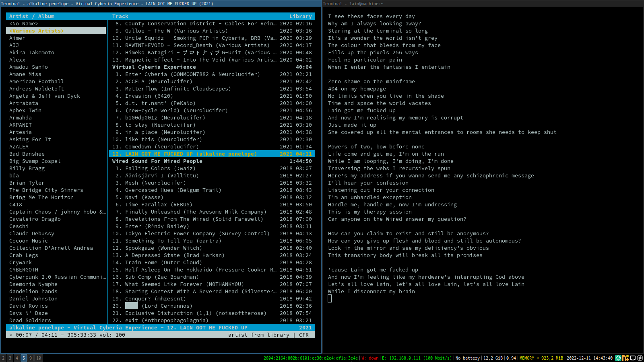Screen dimensions: 644x362
Task: Click the MEMORY status bar entry
Action: (x=541, y=358)
